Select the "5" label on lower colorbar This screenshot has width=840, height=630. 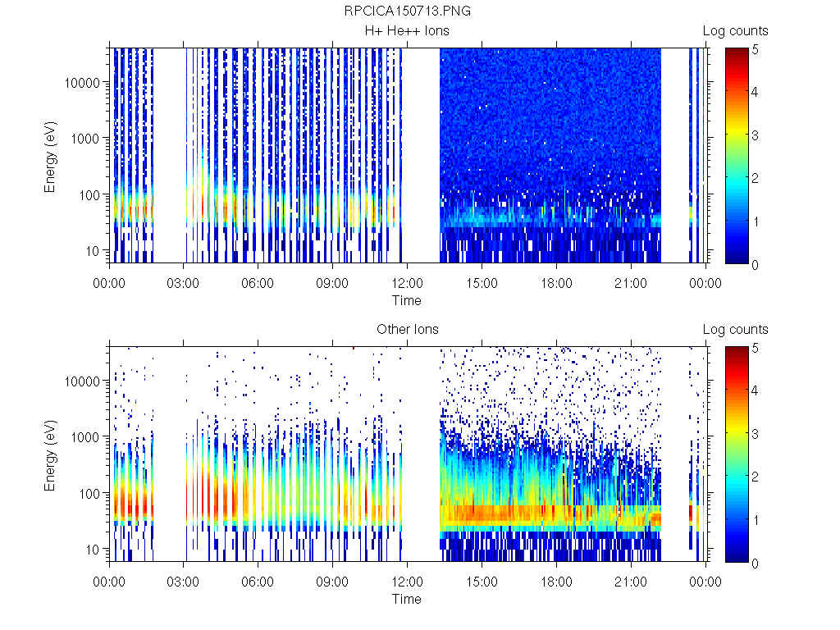[x=756, y=348]
